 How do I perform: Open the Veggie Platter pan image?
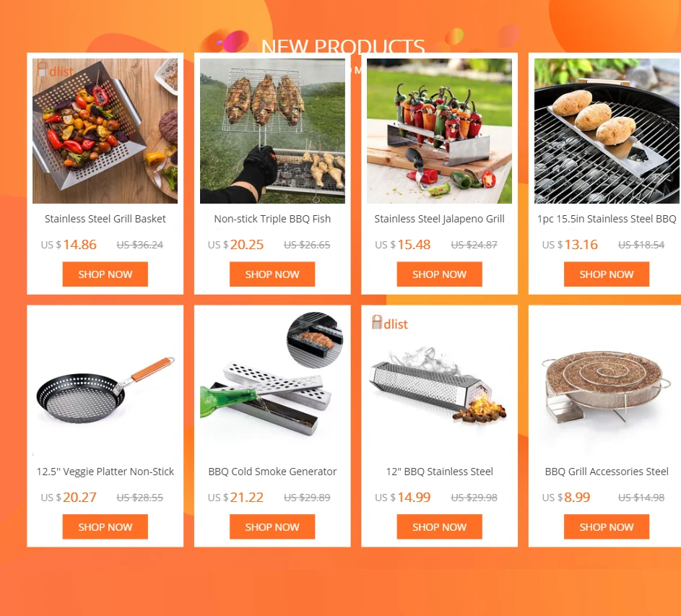click(x=105, y=383)
